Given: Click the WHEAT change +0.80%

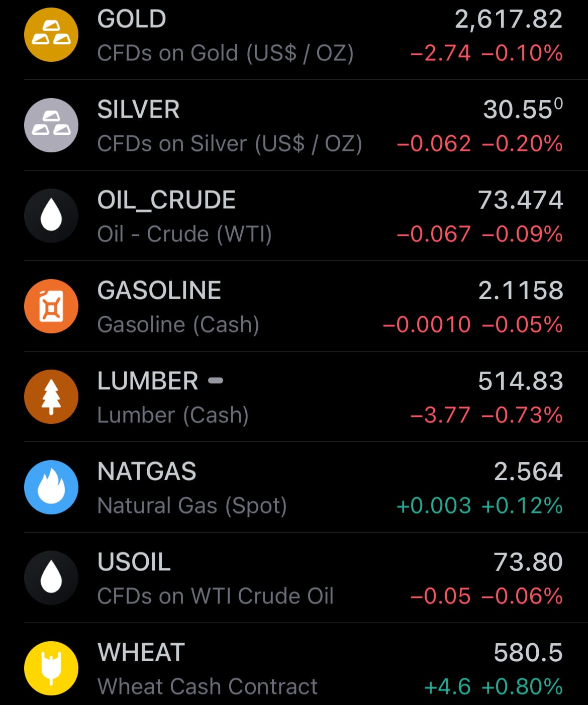Looking at the screenshot, I should 522,687.
